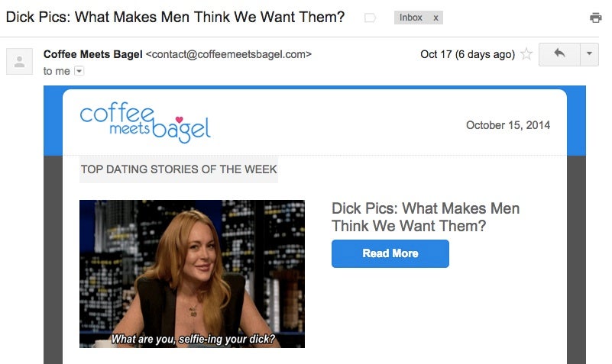
Task: Remove the Inbox label with the x
Action: click(x=436, y=18)
